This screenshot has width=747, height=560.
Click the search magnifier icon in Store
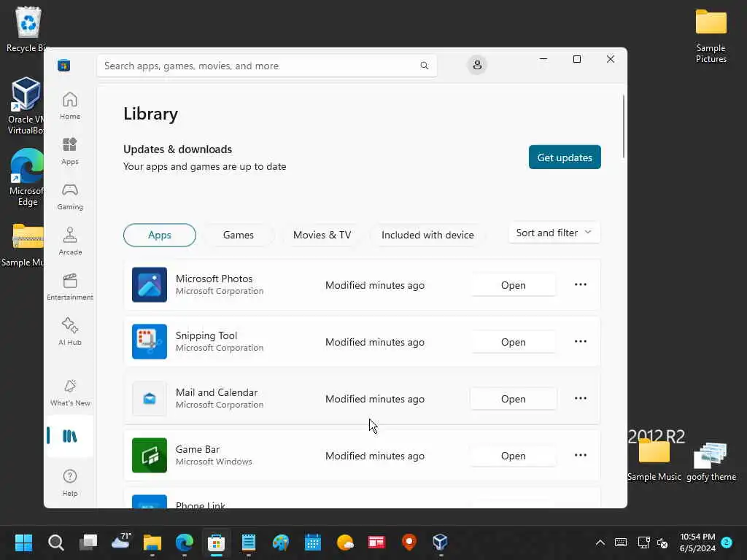[x=424, y=65]
